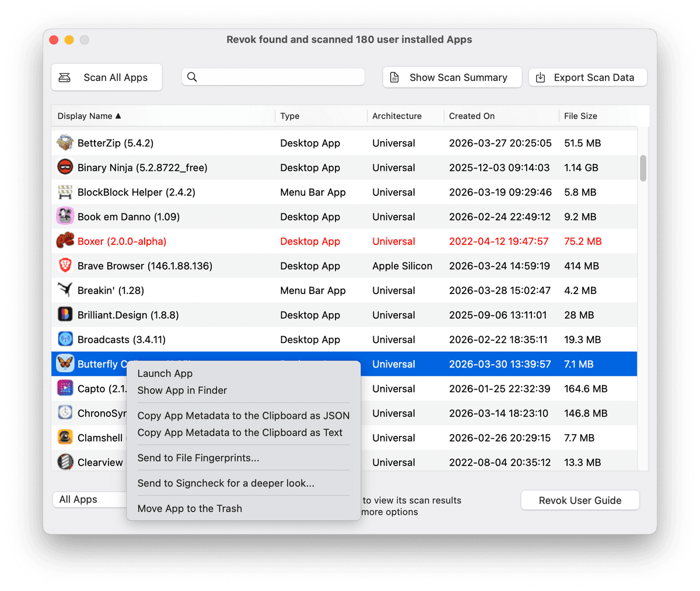Screen dimensions: 700x591
Task: Click the Binary Ninja app icon
Action: tap(65, 167)
